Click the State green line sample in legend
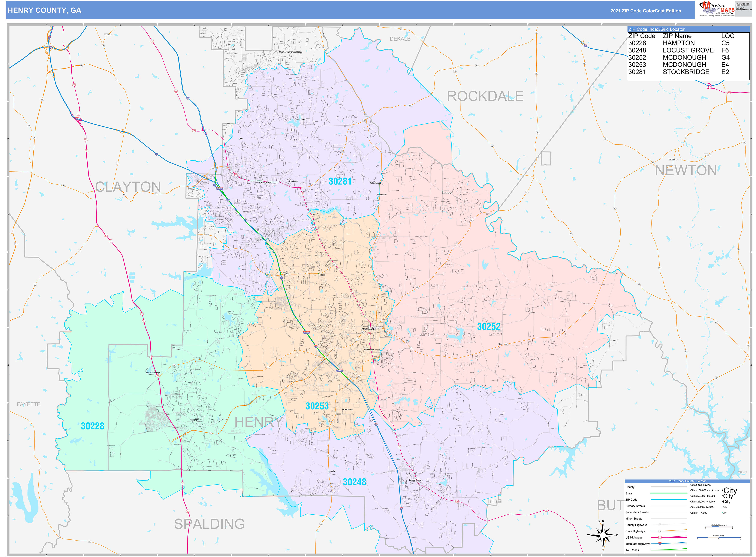 click(x=669, y=493)
